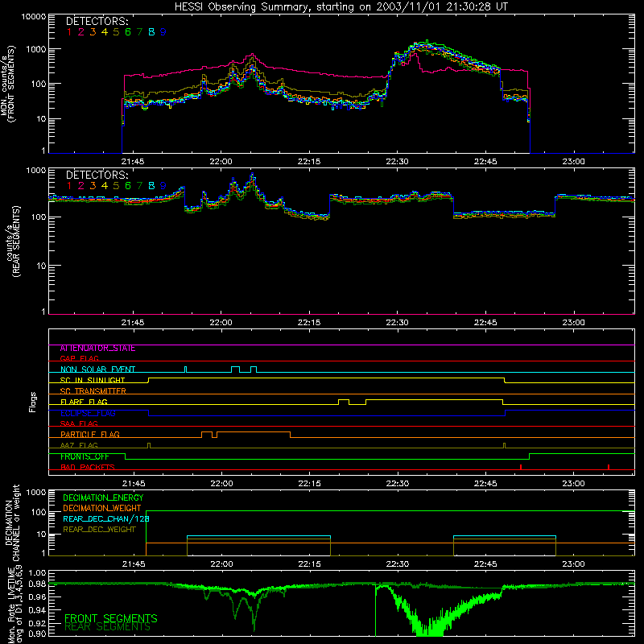Screen dimensions: 644x644
Task: Select detector 9 in rear segments legend
Action: coord(163,186)
